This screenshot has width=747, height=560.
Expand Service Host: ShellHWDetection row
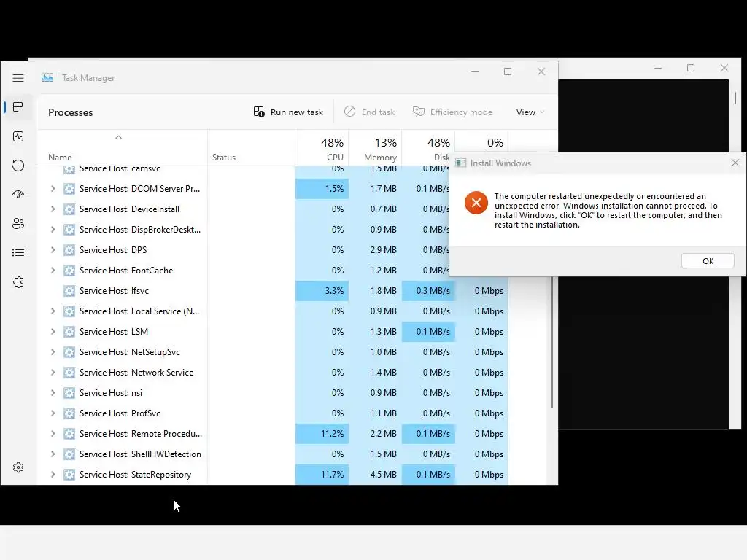53,454
